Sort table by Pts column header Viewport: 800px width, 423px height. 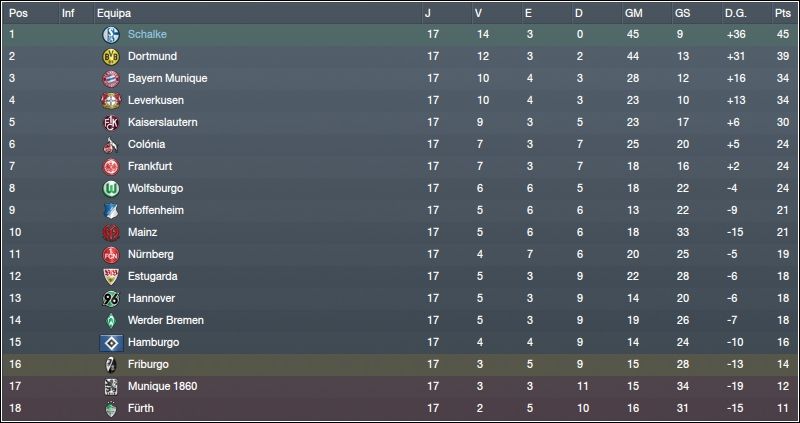[x=783, y=13]
